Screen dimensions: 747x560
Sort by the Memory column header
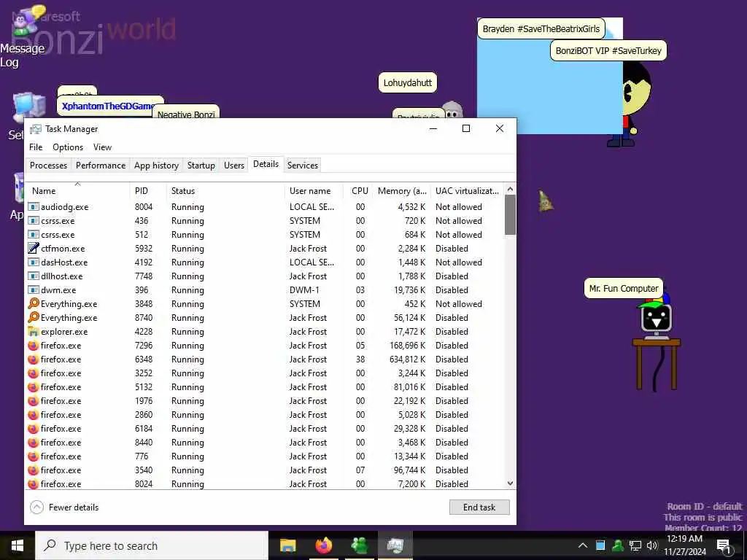pyautogui.click(x=402, y=191)
